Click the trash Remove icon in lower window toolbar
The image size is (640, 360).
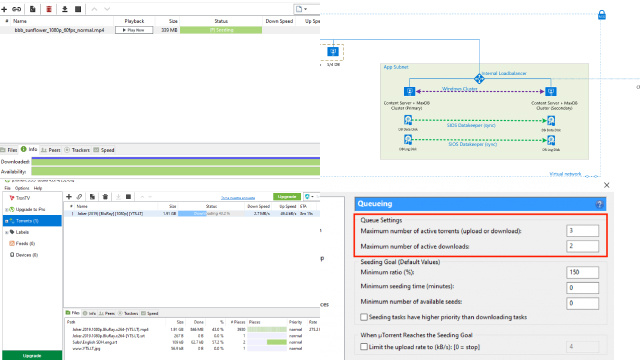[105, 197]
